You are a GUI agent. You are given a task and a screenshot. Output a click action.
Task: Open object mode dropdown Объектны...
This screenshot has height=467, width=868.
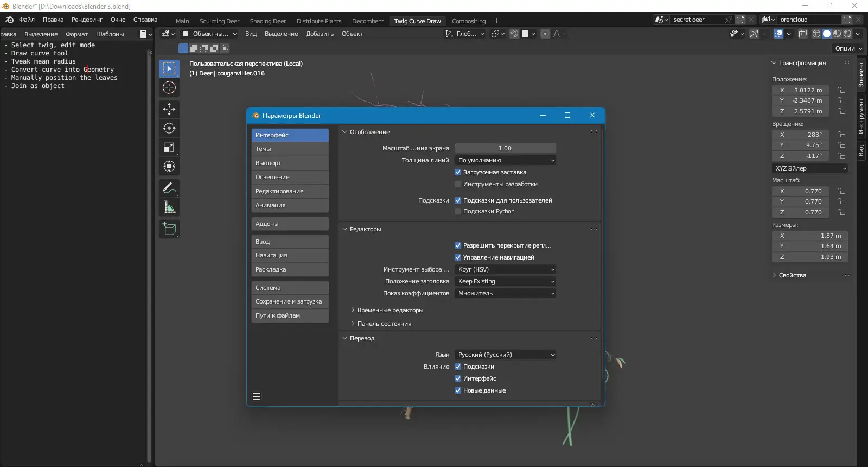pyautogui.click(x=209, y=34)
